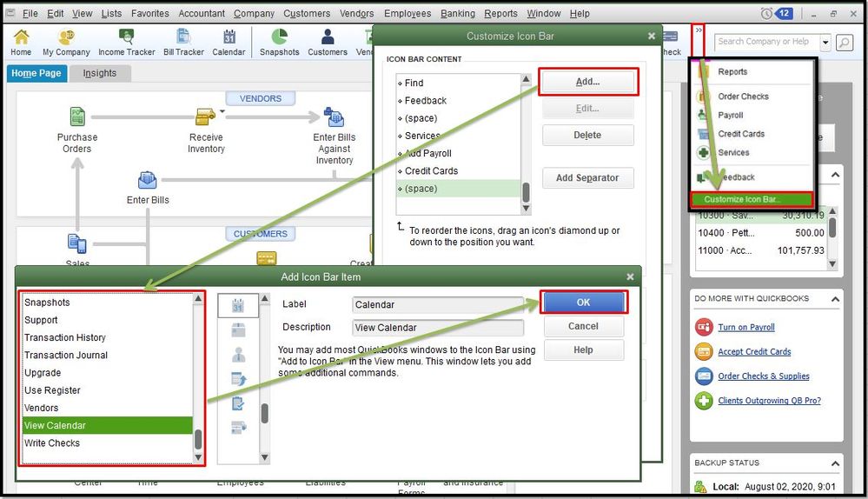This screenshot has height=499, width=868.
Task: Collapse the Backup Status section
Action: point(835,463)
